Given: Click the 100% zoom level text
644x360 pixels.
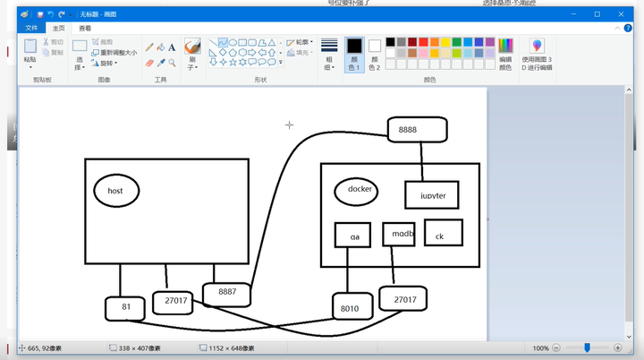Looking at the screenshot, I should 540,348.
